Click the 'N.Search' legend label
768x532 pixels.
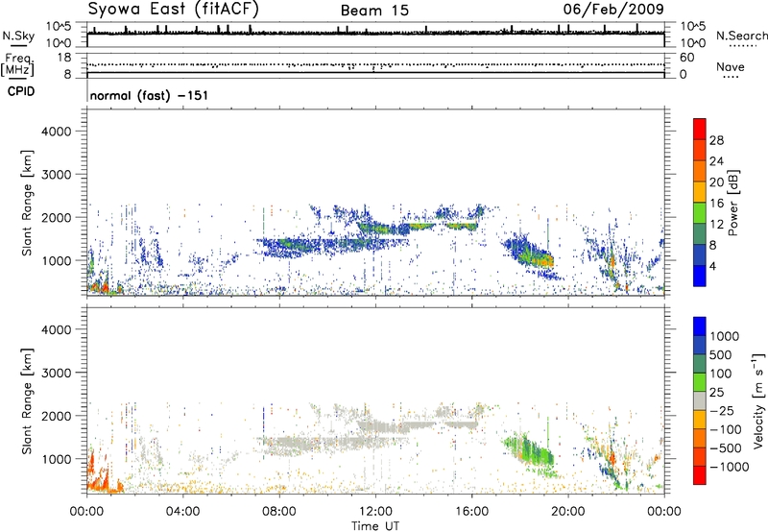click(741, 36)
